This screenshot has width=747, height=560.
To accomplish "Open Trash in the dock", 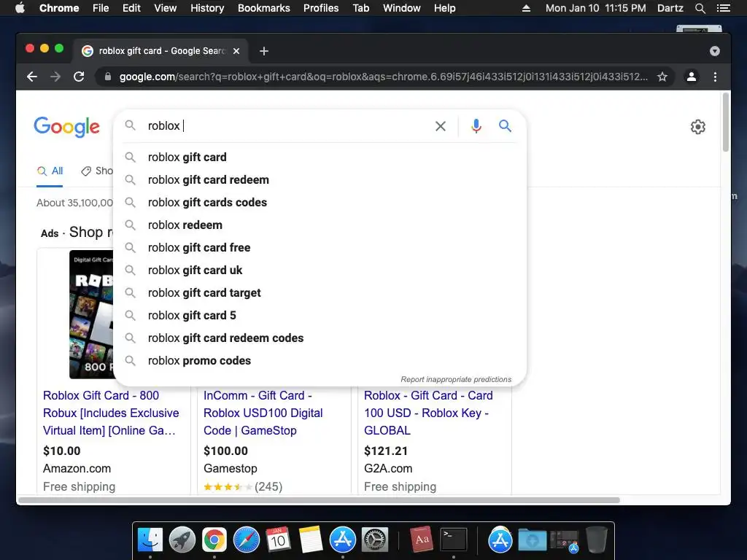I will [x=597, y=540].
